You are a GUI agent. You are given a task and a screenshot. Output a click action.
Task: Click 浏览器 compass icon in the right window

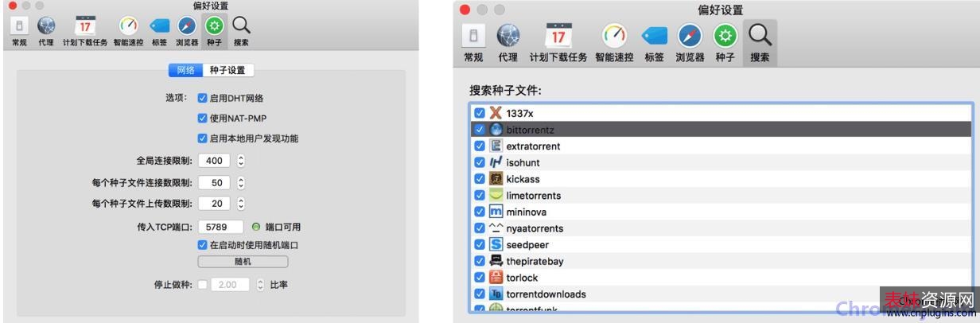pyautogui.click(x=690, y=35)
